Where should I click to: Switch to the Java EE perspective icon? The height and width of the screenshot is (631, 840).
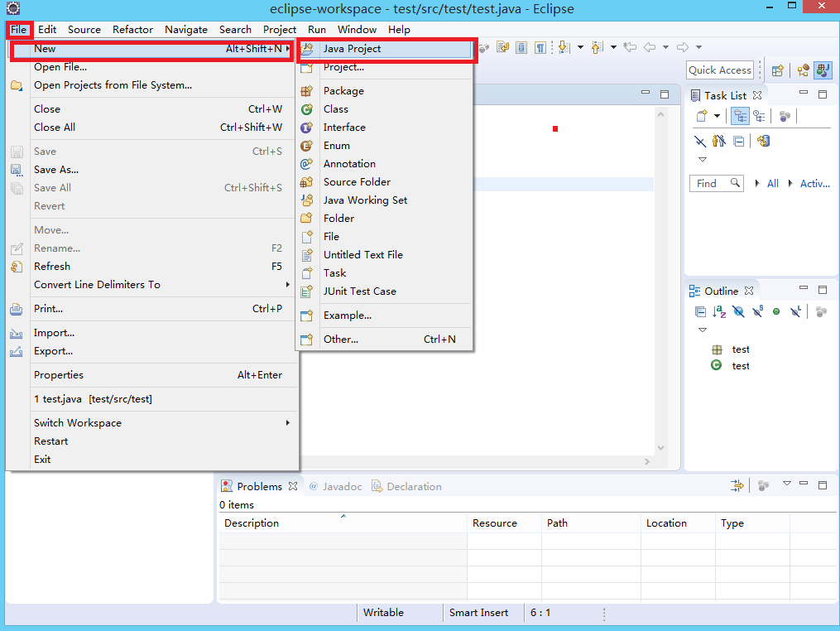point(803,70)
